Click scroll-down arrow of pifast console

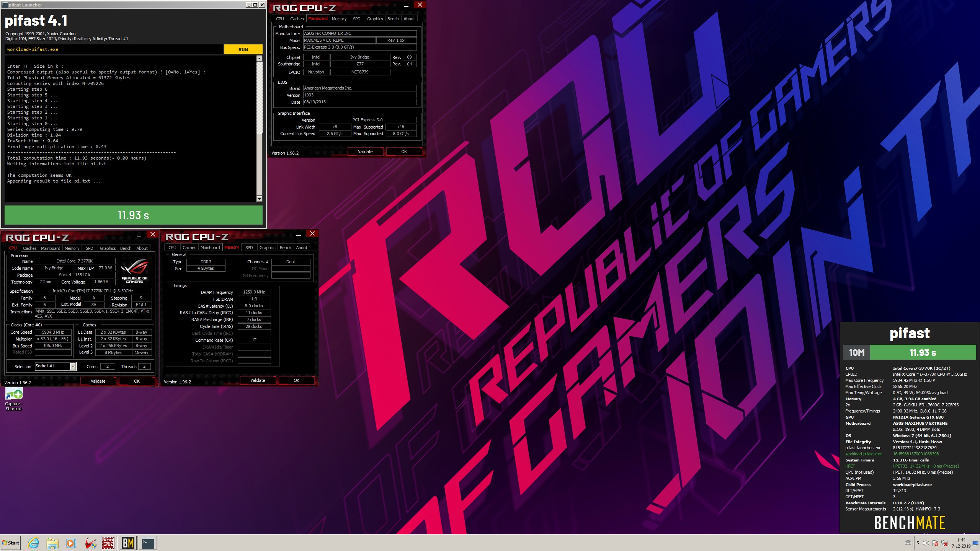[x=259, y=199]
